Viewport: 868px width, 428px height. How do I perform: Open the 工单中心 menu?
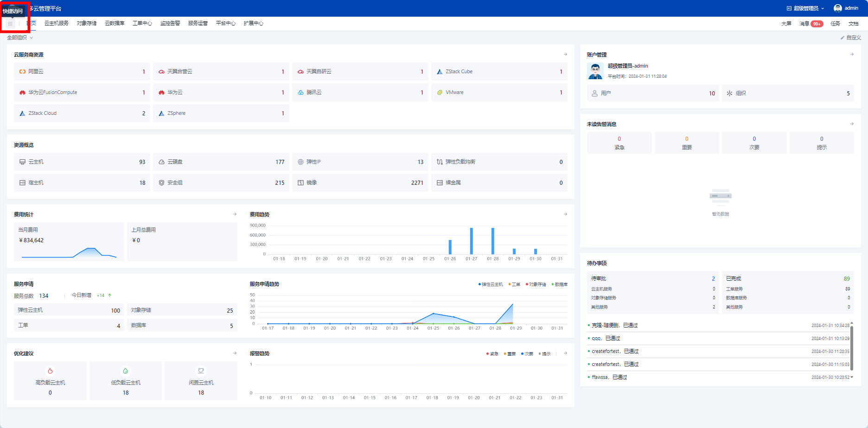click(x=142, y=24)
